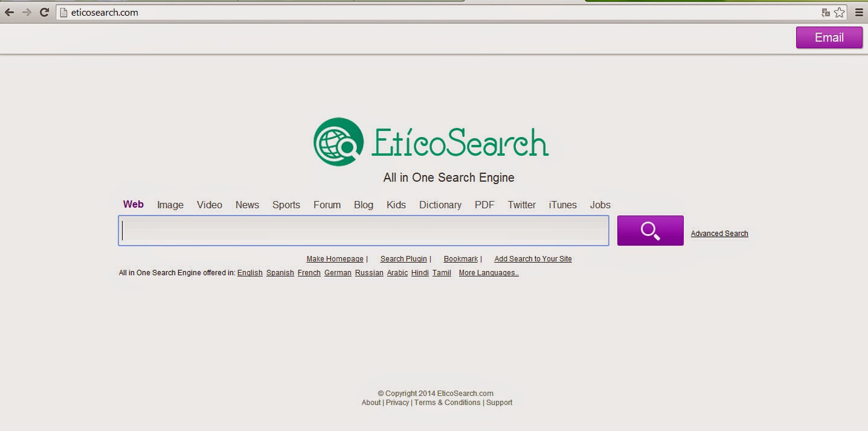Screen dimensions: 868x431
Task: Choose the Russian language link
Action: click(x=369, y=273)
